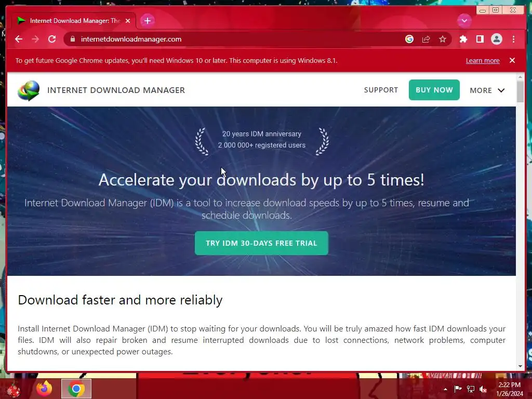
Task: Expand the MORE dropdown menu
Action: (x=487, y=90)
